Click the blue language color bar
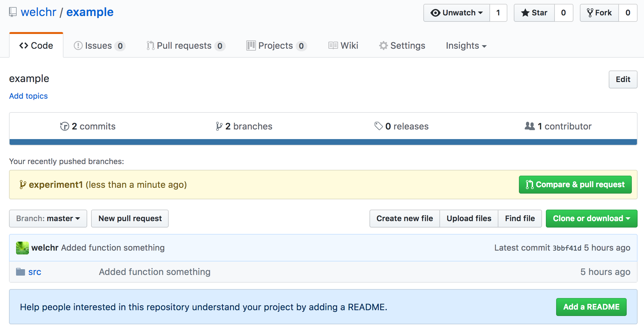 click(x=323, y=142)
